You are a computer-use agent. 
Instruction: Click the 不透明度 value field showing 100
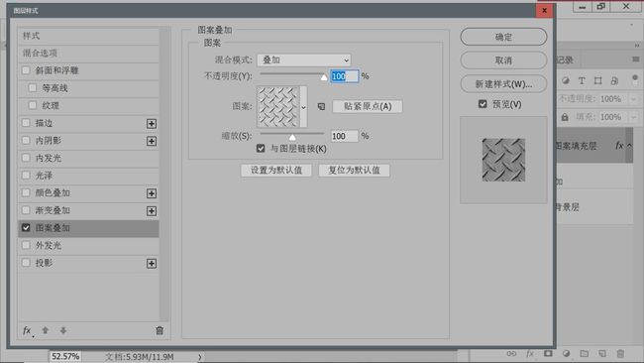pos(344,76)
